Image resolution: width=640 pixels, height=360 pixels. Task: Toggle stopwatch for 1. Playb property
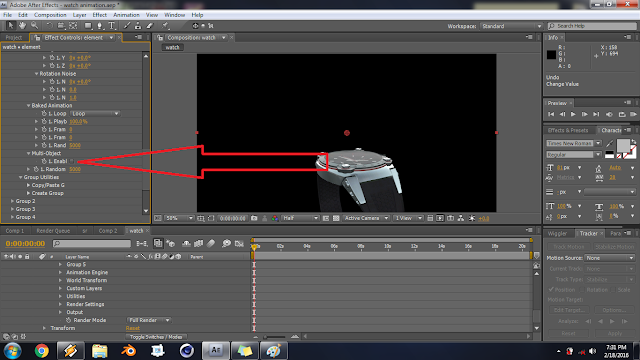(44, 121)
